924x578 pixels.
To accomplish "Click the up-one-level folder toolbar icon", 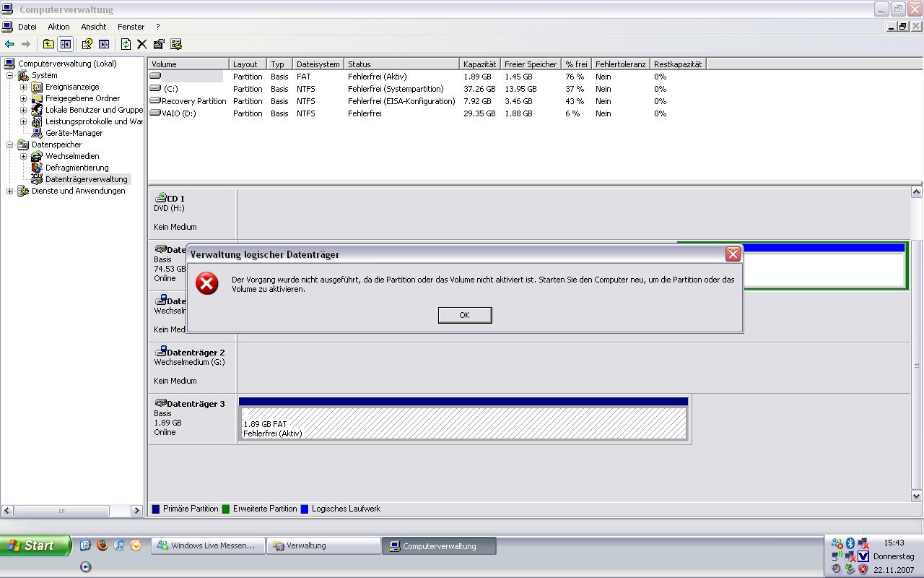I will 48,44.
